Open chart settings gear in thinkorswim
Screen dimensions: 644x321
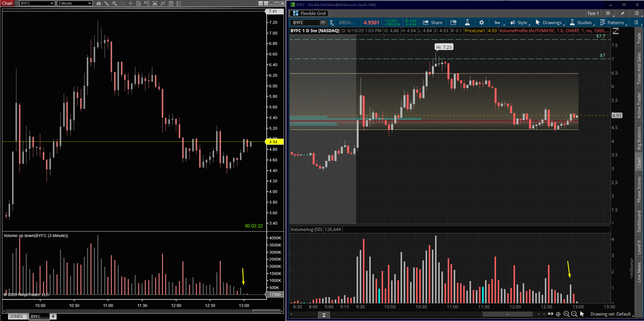tap(481, 22)
